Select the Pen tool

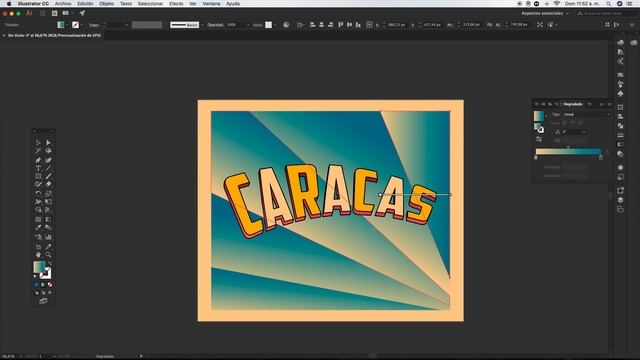click(x=38, y=160)
